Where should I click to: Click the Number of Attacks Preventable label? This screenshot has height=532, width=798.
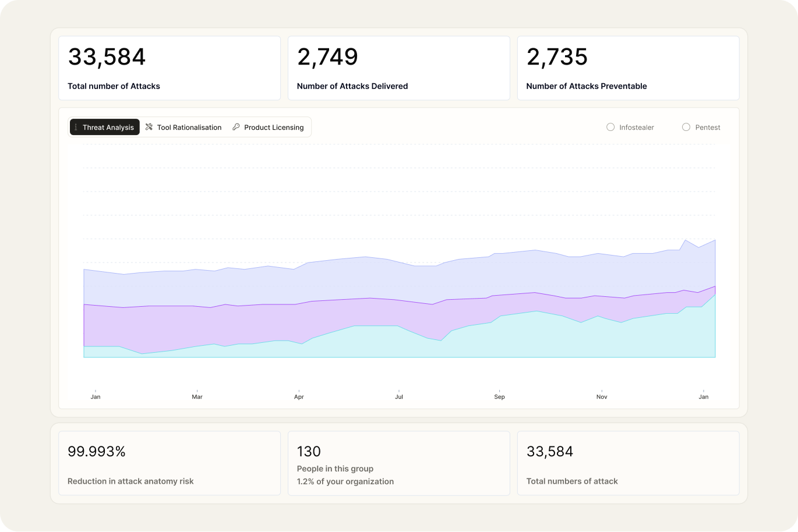[587, 86]
